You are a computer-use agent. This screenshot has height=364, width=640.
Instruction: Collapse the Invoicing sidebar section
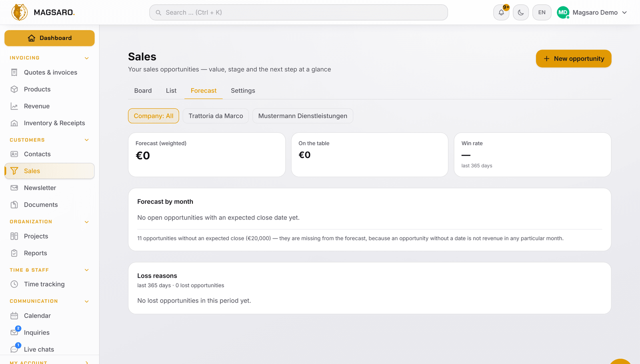tap(87, 58)
